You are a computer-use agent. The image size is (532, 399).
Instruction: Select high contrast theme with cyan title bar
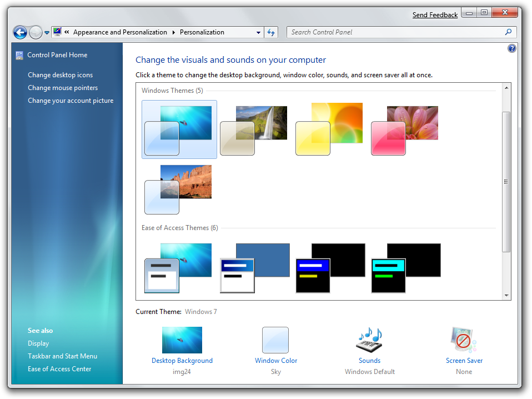tap(406, 268)
